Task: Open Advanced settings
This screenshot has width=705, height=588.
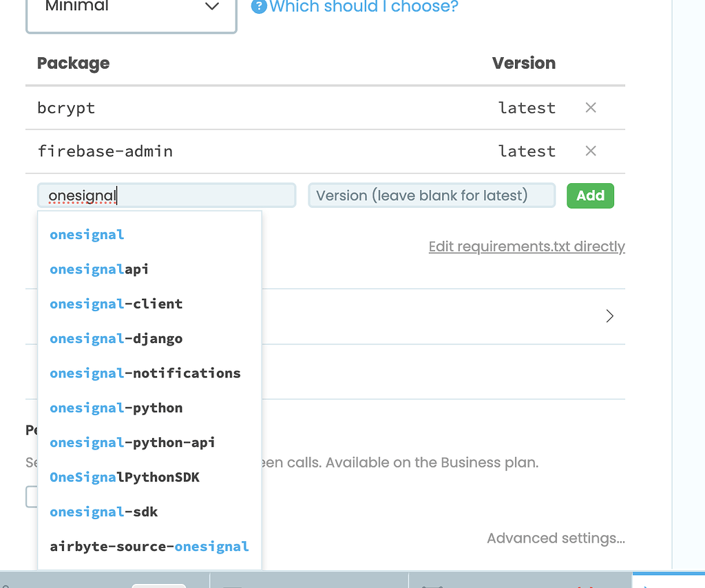Action: (x=556, y=538)
